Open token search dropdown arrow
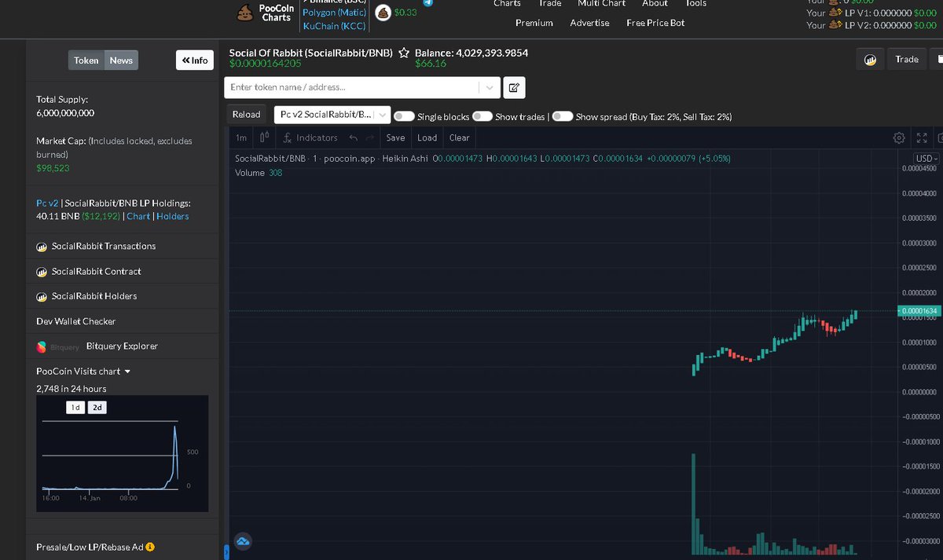The height and width of the screenshot is (560, 943). (x=490, y=87)
